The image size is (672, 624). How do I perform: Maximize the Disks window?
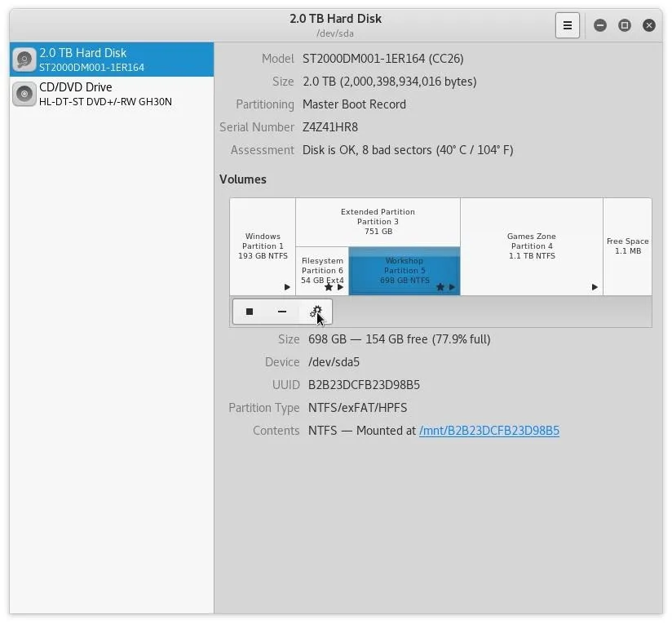click(x=625, y=25)
